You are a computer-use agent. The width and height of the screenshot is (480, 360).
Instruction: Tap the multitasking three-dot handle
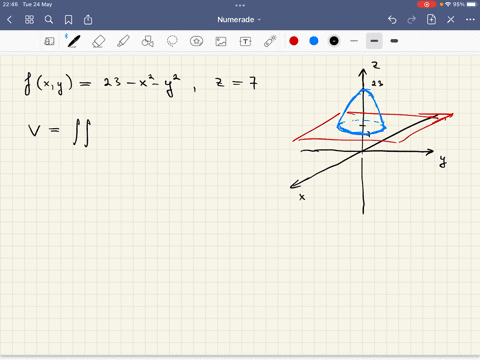click(240, 5)
